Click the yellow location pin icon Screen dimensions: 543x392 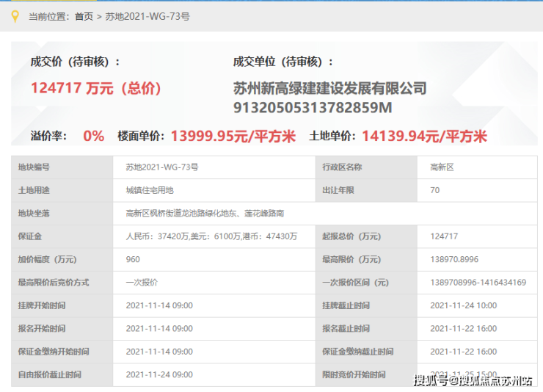(x=15, y=16)
